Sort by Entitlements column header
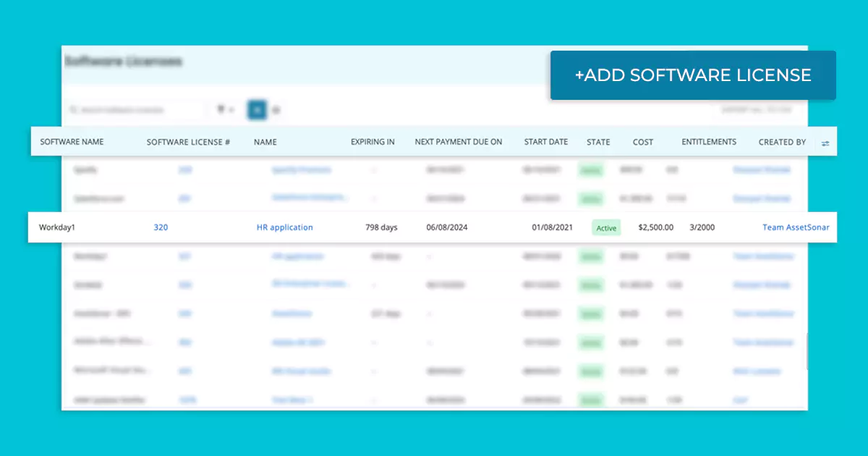 pos(708,142)
